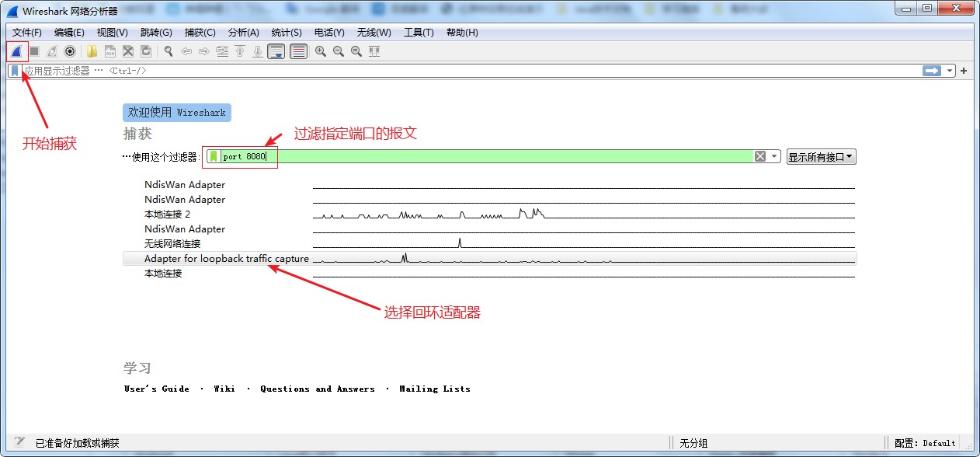This screenshot has width=980, height=457.
Task: Open expert information icon in status bar
Action: click(x=19, y=442)
